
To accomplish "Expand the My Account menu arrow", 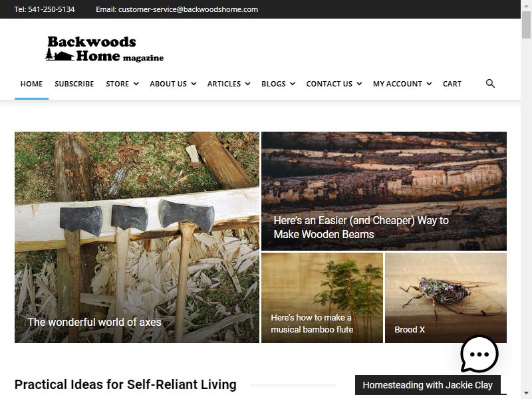I will [x=429, y=84].
